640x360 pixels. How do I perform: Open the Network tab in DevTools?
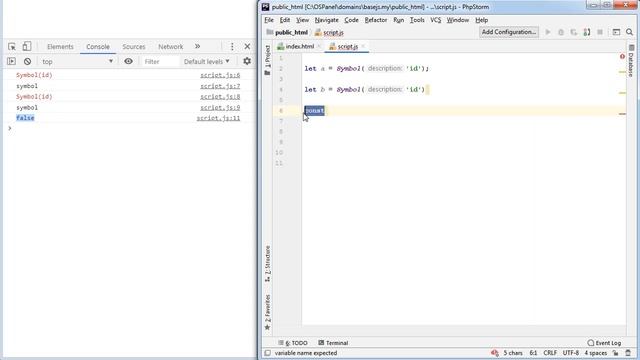(171, 47)
